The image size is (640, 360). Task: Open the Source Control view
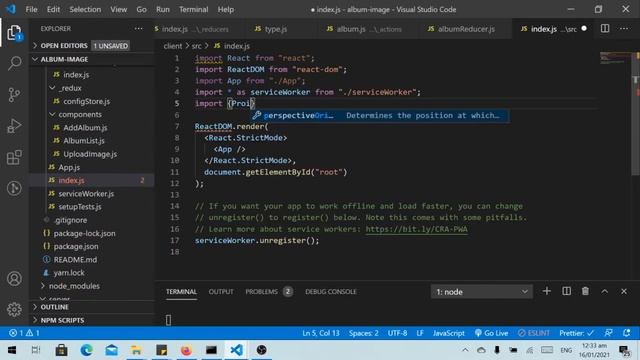click(14, 94)
